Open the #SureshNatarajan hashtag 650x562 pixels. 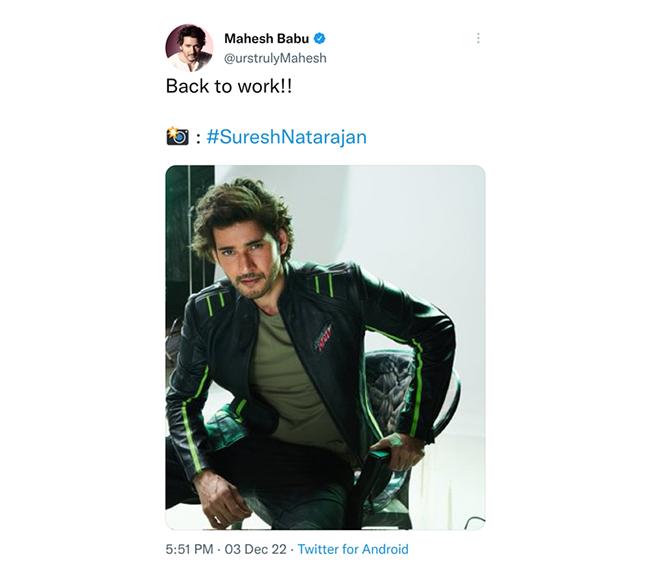[x=286, y=137]
